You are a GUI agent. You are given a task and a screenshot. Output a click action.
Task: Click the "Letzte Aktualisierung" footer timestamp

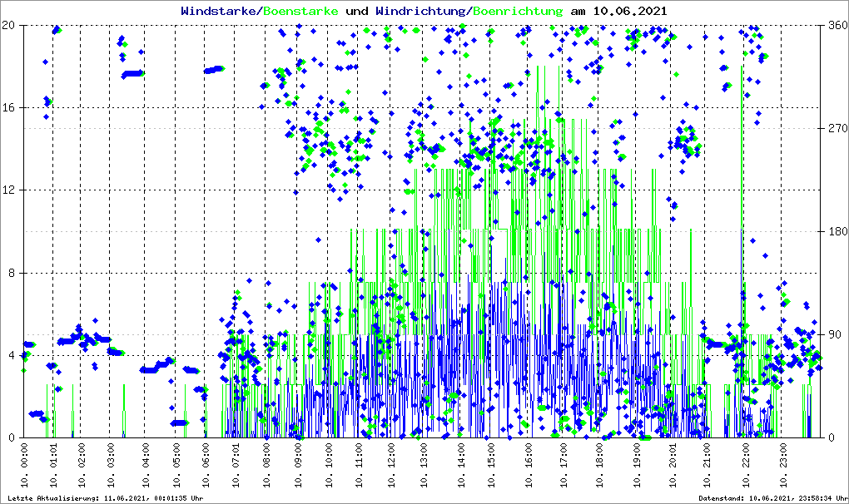click(x=106, y=498)
